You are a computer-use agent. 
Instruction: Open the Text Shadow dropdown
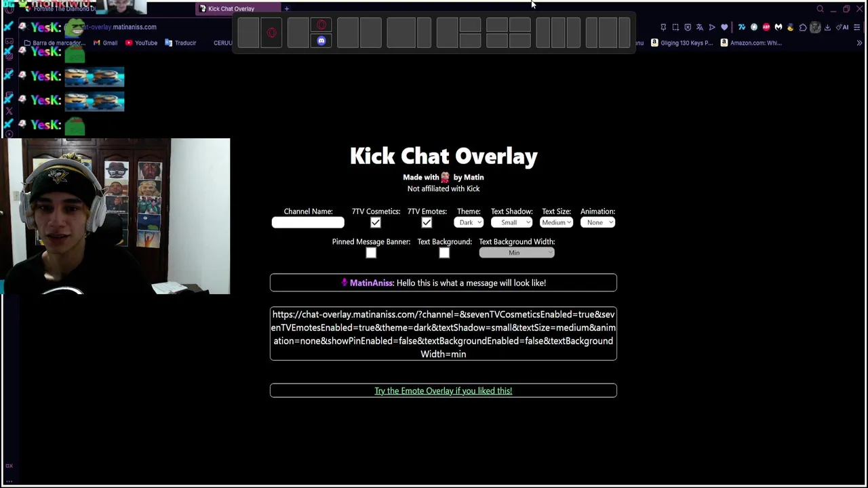point(511,222)
